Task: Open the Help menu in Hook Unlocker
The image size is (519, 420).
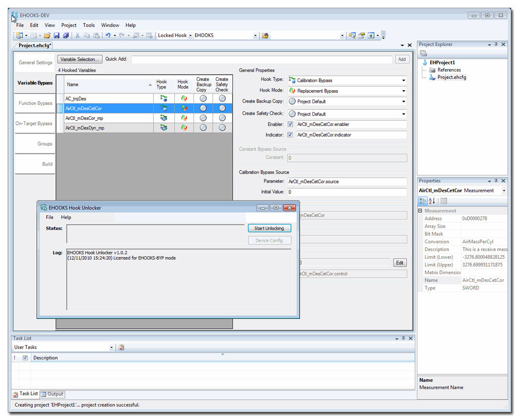Action: (66, 217)
